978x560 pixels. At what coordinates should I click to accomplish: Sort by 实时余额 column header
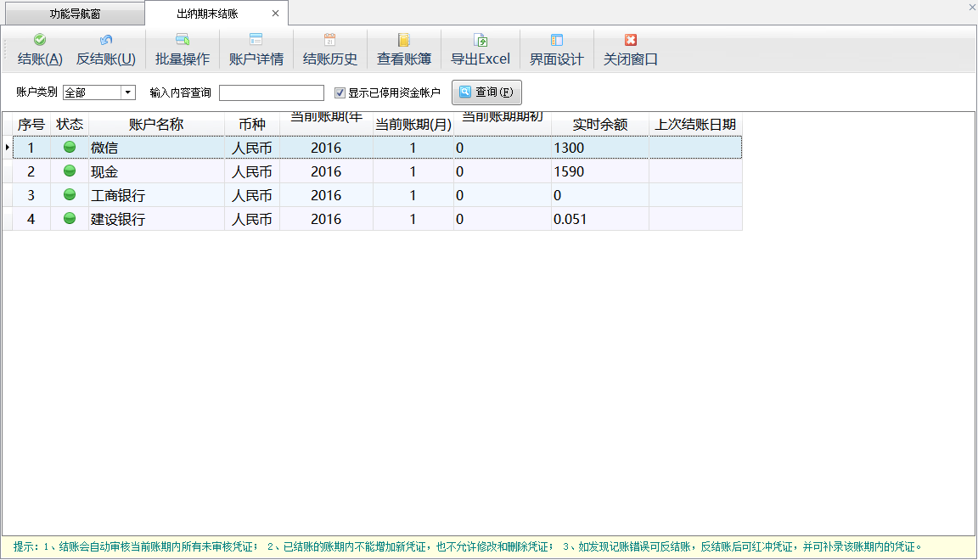tap(599, 124)
